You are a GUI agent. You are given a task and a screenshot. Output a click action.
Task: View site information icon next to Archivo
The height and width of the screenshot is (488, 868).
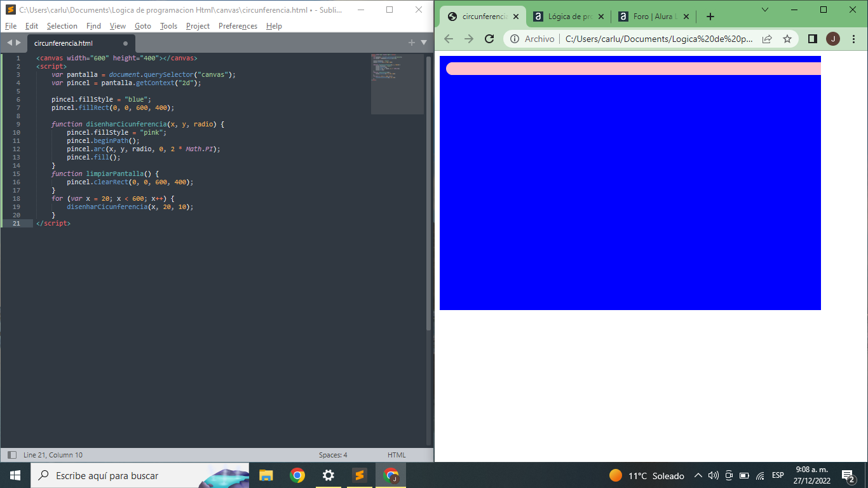(515, 39)
